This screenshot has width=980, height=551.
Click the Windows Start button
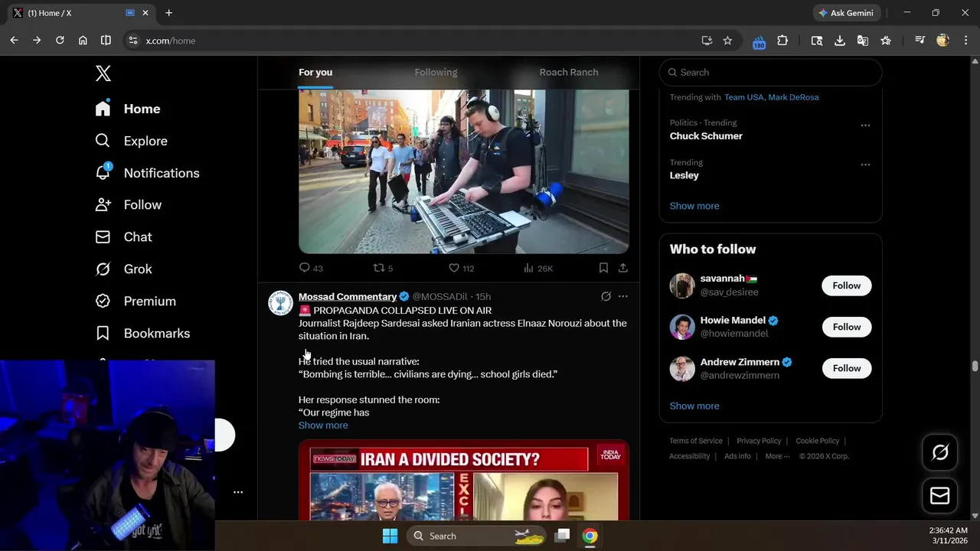390,536
